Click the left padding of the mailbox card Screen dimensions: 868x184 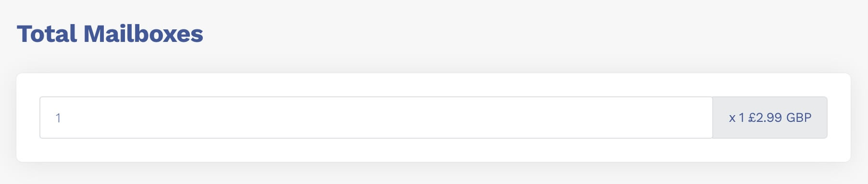(x=28, y=118)
